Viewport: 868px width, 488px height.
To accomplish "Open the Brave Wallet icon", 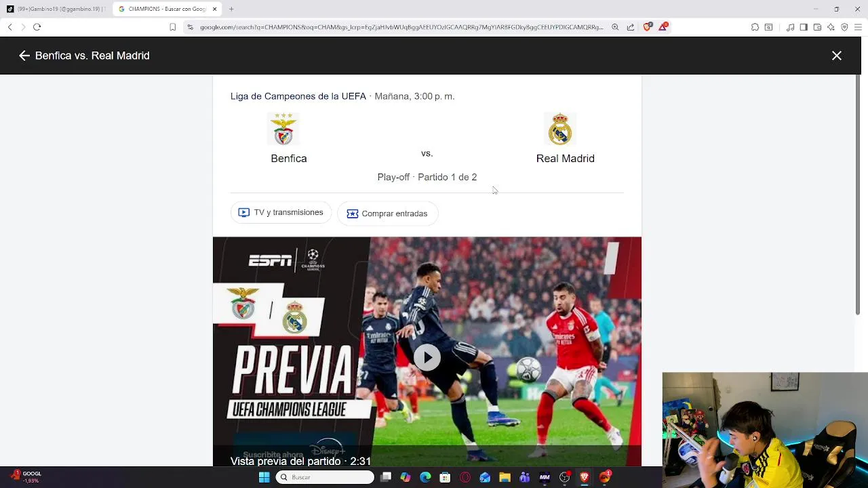I will [x=817, y=27].
